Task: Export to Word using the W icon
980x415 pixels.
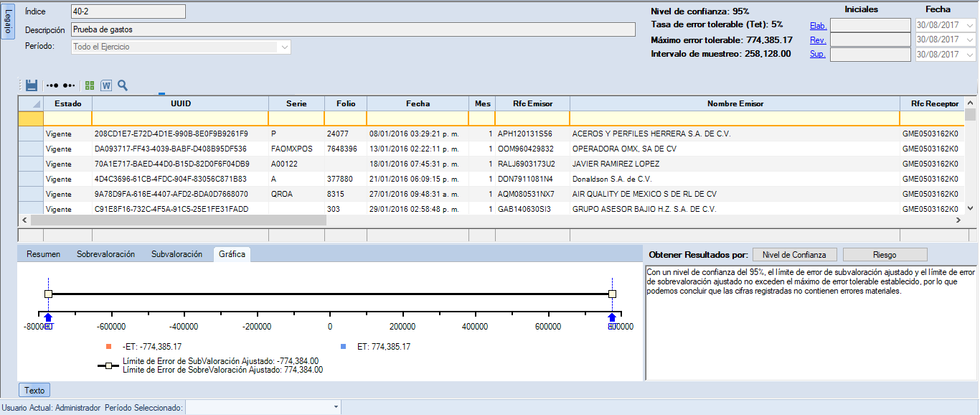Action: click(106, 85)
